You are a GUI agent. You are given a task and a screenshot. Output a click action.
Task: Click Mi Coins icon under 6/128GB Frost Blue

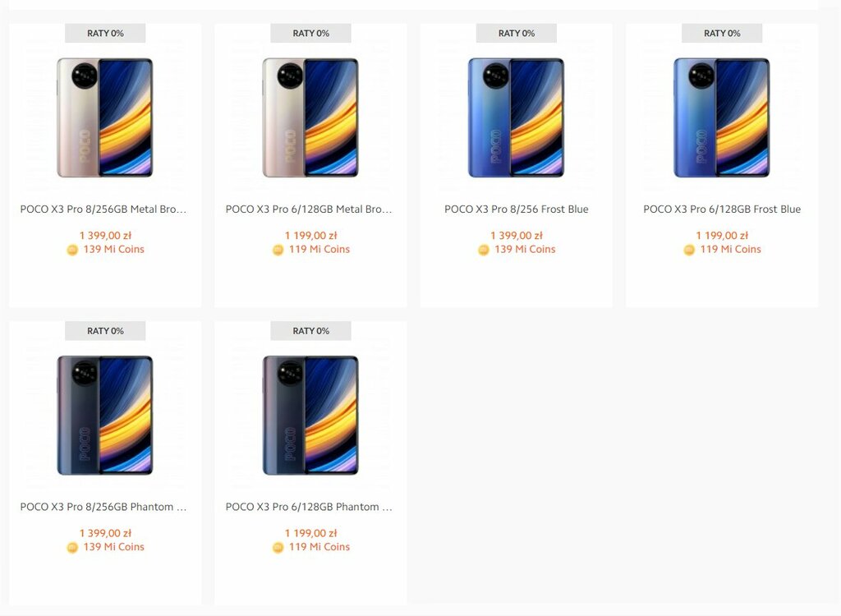(x=689, y=251)
